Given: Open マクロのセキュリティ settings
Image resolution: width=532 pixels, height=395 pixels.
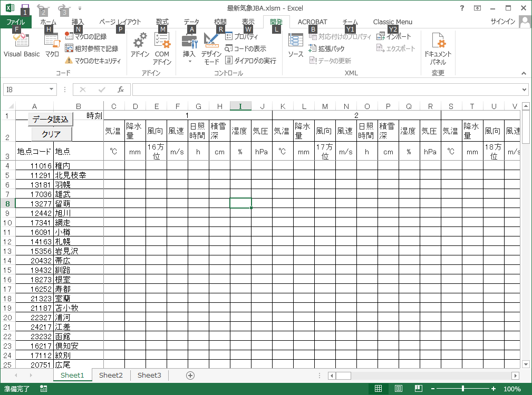Looking at the screenshot, I should [x=93, y=61].
